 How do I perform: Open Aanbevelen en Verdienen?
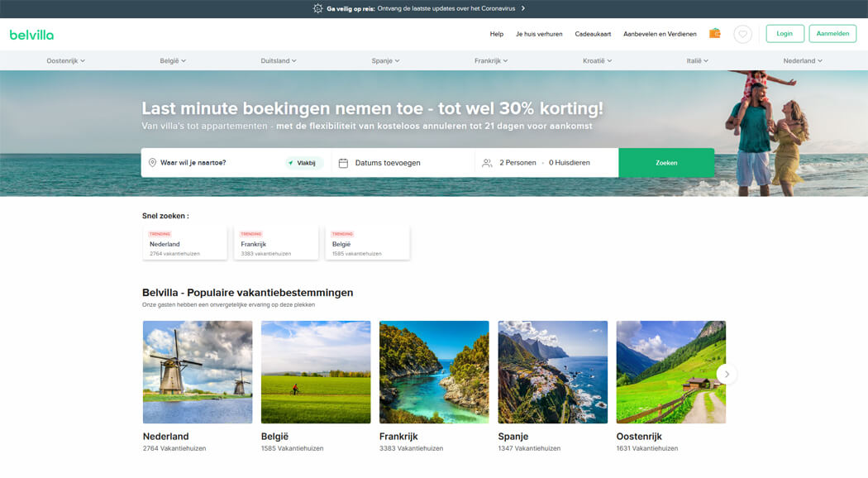(x=660, y=35)
